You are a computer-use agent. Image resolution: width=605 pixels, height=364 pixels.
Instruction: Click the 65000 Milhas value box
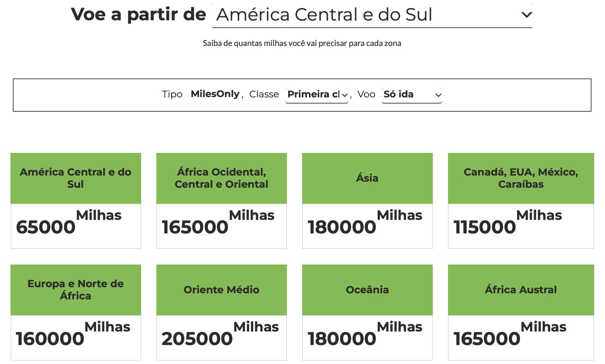click(76, 226)
